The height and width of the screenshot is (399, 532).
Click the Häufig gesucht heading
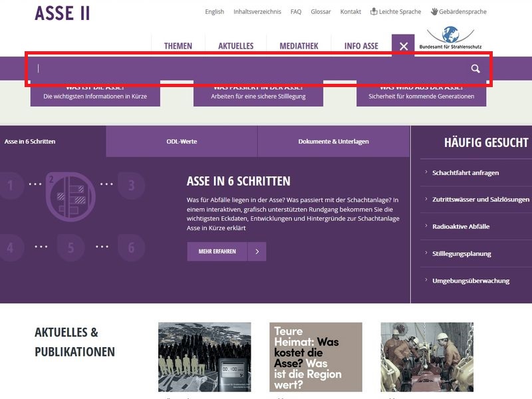click(486, 142)
